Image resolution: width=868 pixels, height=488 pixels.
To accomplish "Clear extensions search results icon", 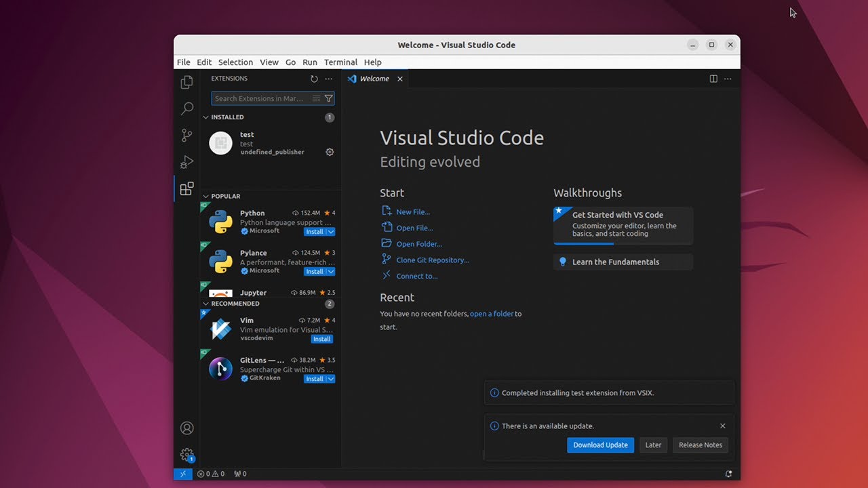I will (316, 98).
